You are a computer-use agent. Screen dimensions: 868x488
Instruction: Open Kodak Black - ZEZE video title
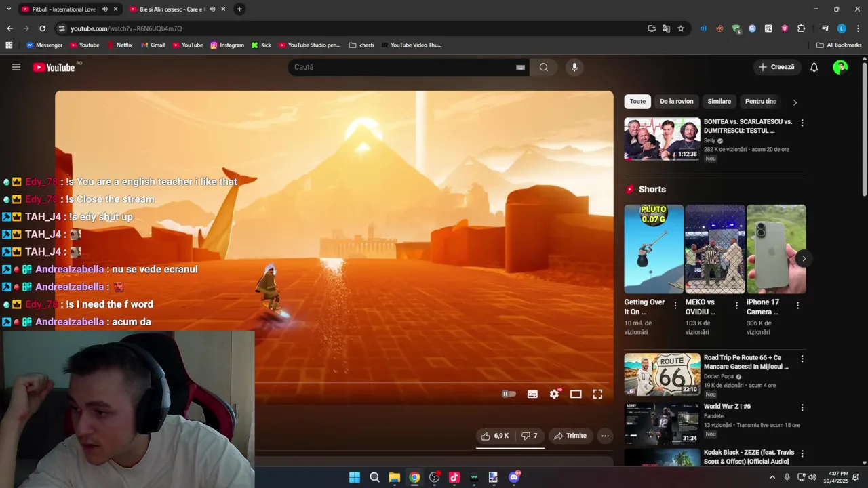tap(749, 457)
